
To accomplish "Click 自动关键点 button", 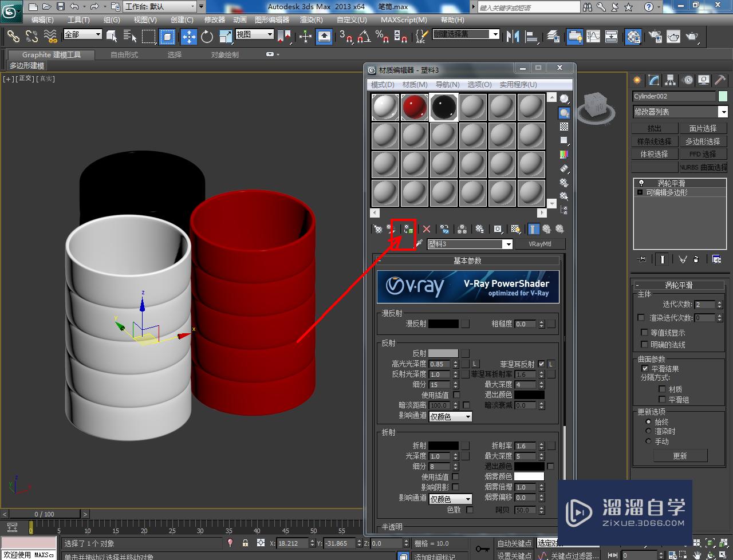I will click(x=514, y=543).
